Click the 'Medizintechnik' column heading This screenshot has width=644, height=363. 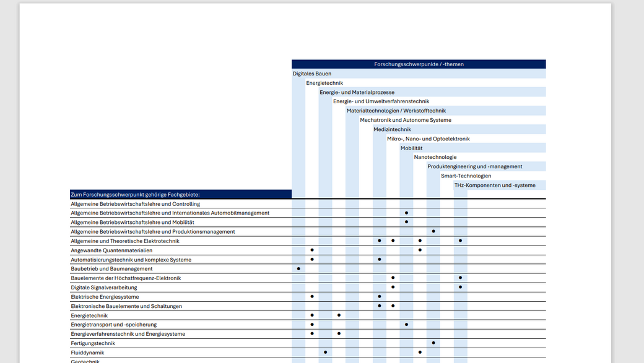coord(392,129)
